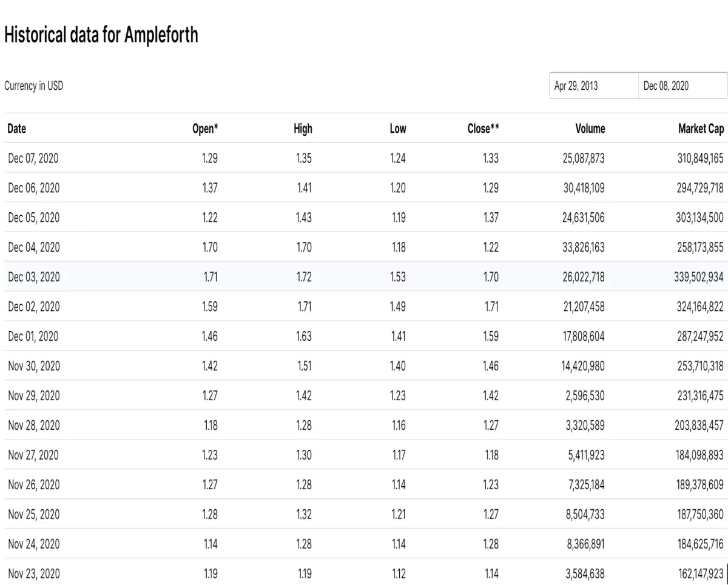
Task: Select the Dec 07, 2020 date cell
Action: (33, 158)
